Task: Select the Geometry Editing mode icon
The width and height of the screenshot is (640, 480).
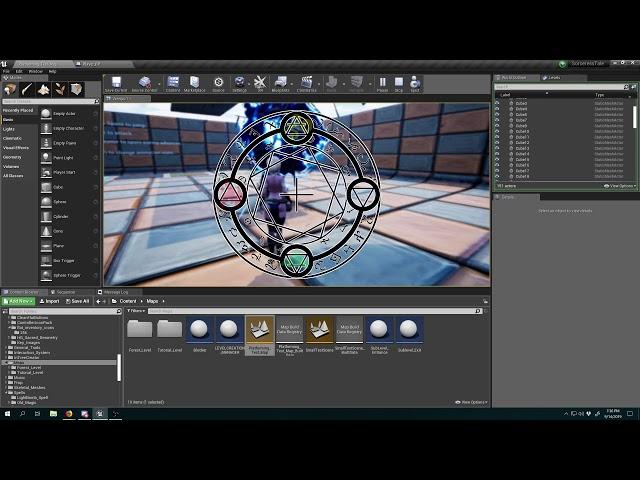Action: 77,89
